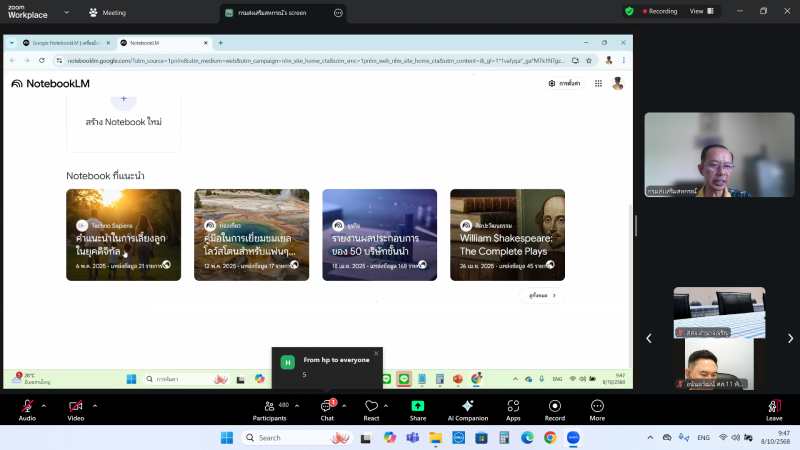This screenshot has height=450, width=800.
Task: Unmute the microphone with Audio button
Action: 27,406
